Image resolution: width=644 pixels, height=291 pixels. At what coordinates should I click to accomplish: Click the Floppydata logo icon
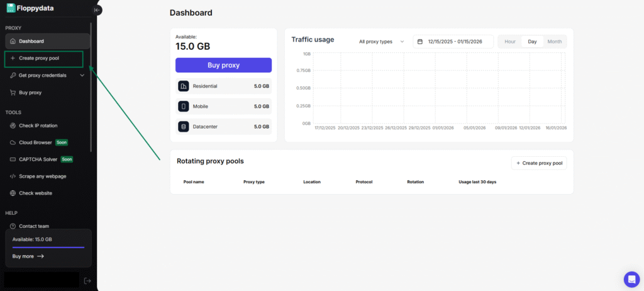11,8
